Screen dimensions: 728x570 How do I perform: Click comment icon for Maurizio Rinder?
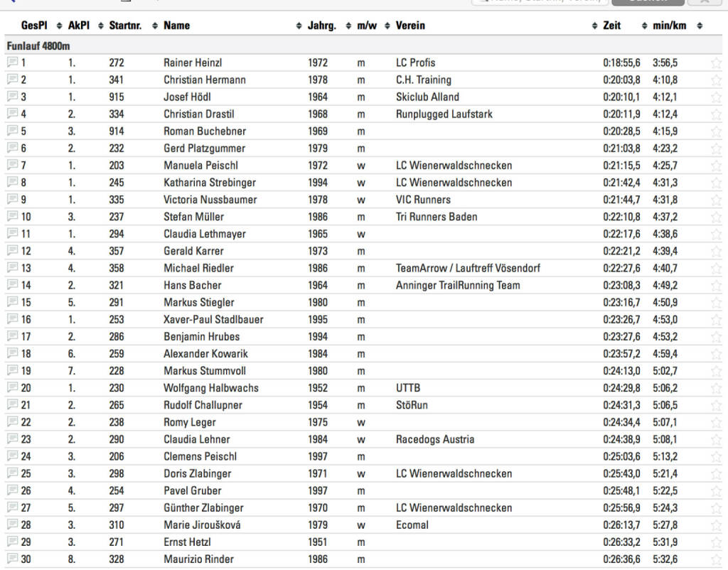click(12, 559)
